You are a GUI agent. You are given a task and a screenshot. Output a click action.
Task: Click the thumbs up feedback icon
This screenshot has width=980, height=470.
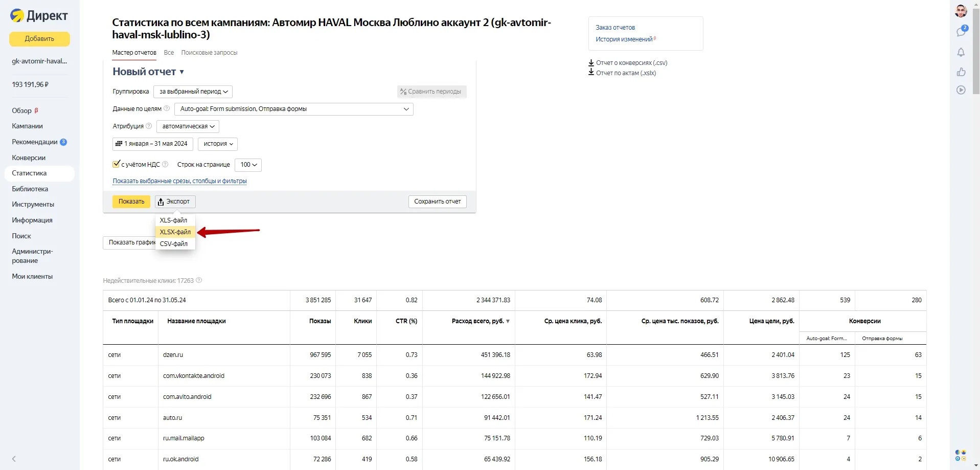pos(961,72)
